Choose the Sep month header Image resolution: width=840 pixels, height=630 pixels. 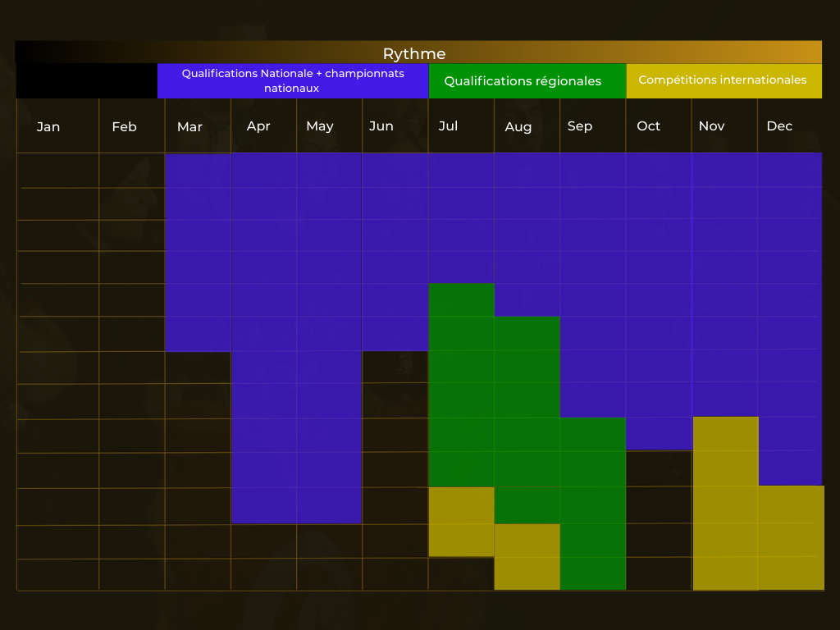(580, 126)
